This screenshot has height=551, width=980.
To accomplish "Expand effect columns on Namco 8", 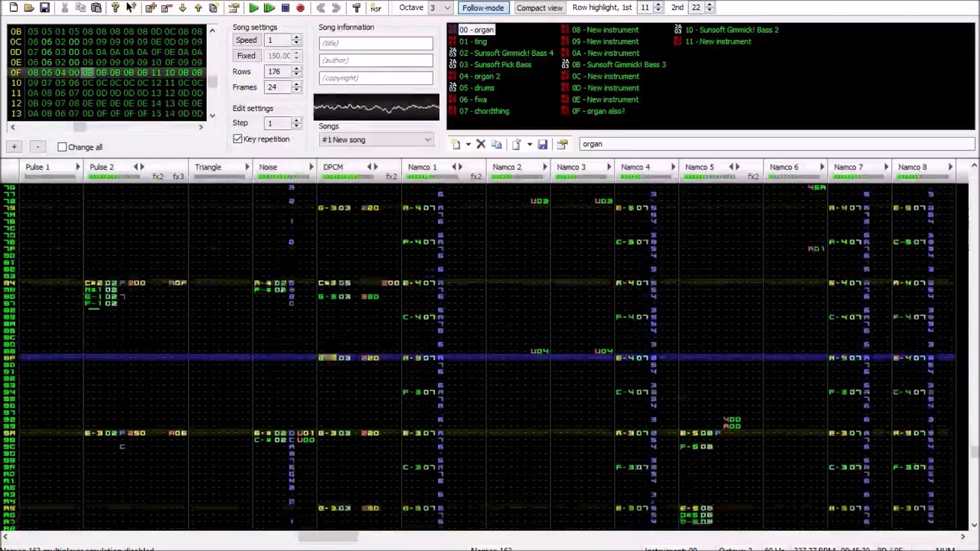I will pos(950,167).
